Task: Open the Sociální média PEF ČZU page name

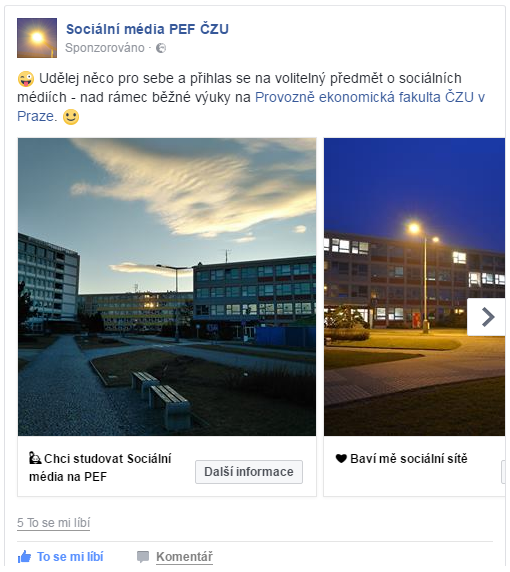Action: 147,29
